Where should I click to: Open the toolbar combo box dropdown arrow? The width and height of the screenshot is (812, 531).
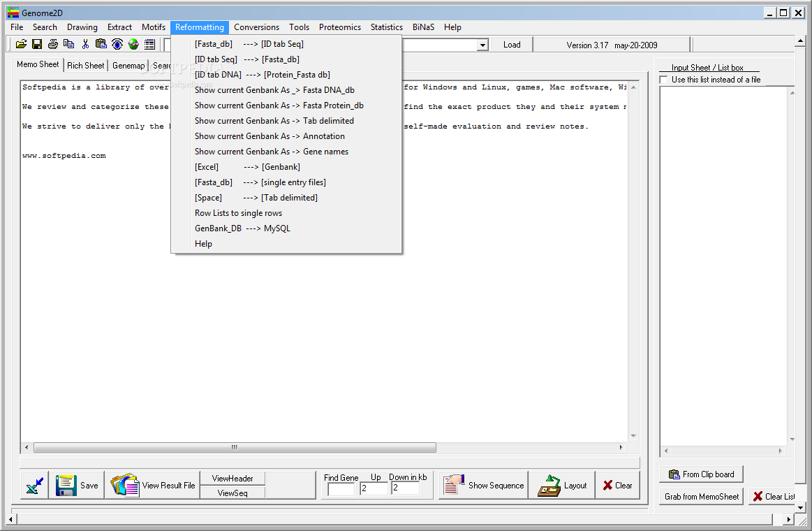coord(482,45)
